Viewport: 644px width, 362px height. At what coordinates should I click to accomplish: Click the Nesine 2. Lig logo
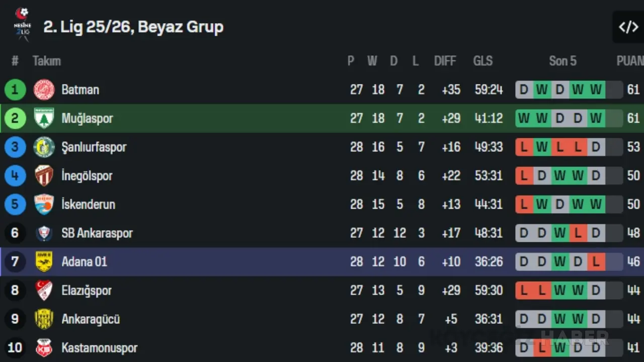23,24
